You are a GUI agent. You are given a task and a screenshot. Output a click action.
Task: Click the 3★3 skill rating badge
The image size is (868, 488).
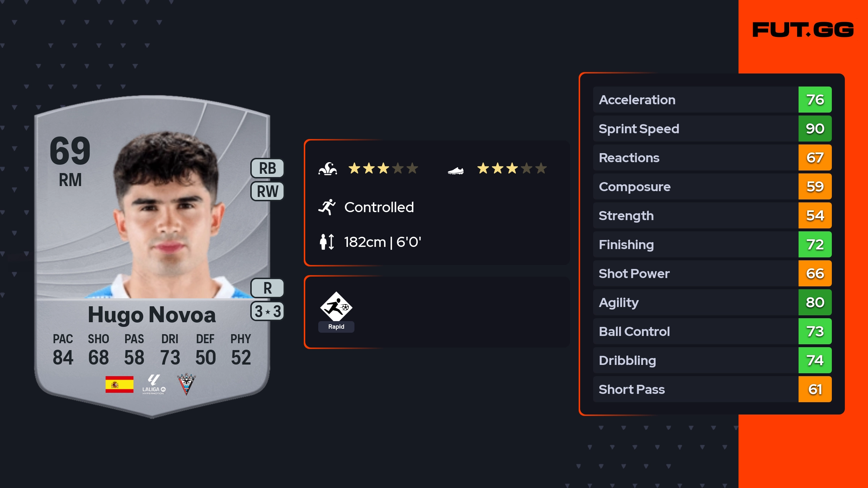pyautogui.click(x=267, y=311)
